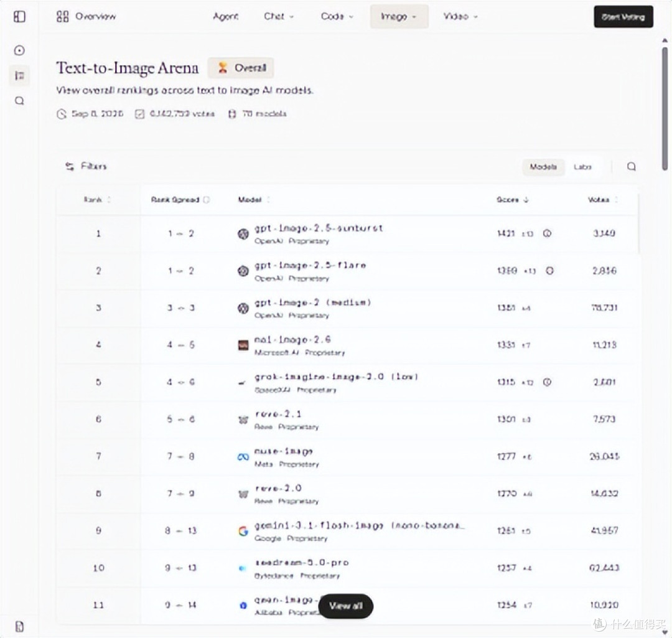Viewport: 672px width, 638px height.
Task: Click the View all button
Action: 346,606
